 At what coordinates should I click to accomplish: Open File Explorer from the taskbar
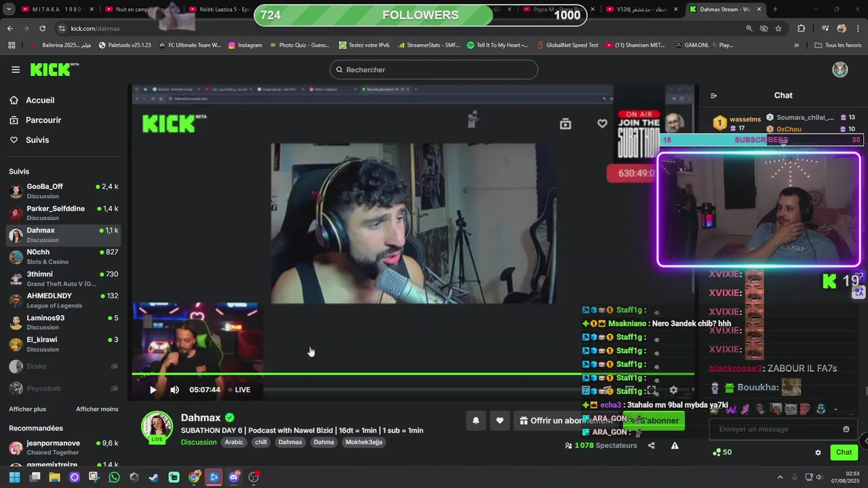coord(54,477)
